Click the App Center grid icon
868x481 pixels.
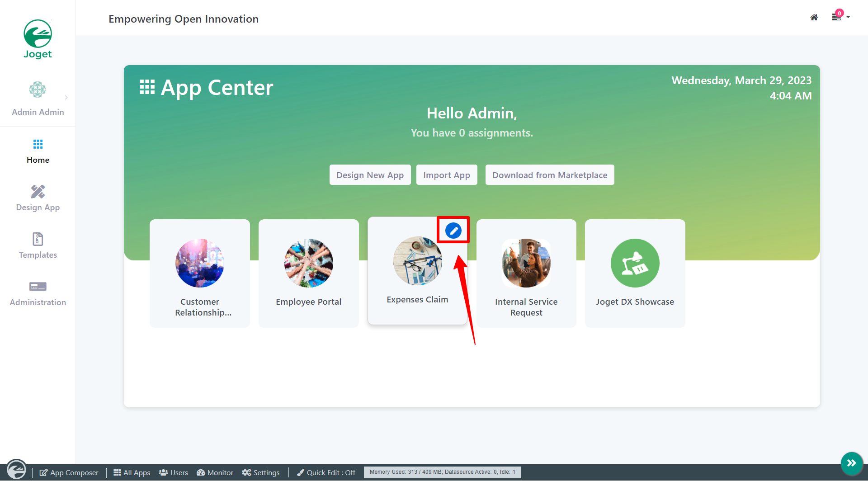tap(147, 87)
